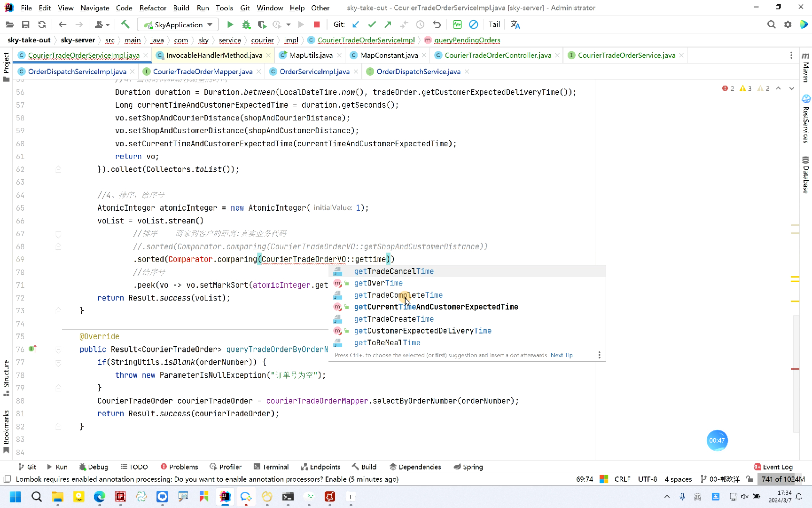Update project with the Git blue arrow
The height and width of the screenshot is (508, 812).
click(356, 24)
